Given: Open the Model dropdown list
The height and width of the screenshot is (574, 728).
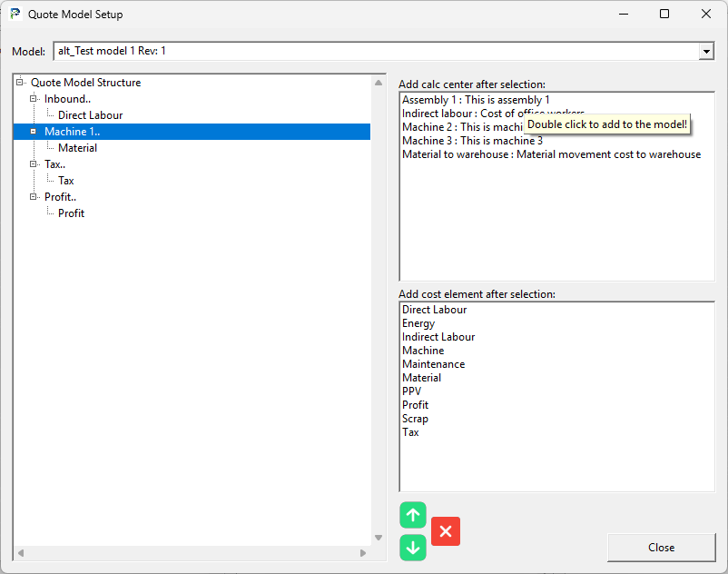Looking at the screenshot, I should click(706, 52).
